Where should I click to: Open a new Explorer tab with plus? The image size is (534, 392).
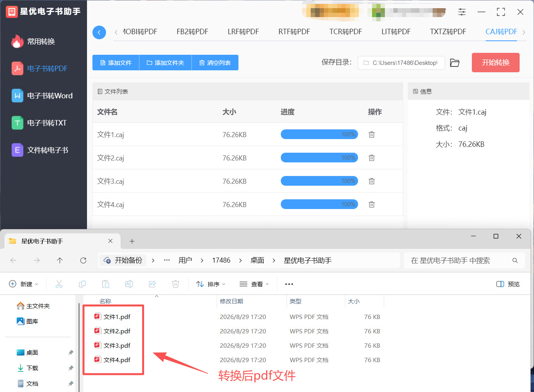[132, 241]
